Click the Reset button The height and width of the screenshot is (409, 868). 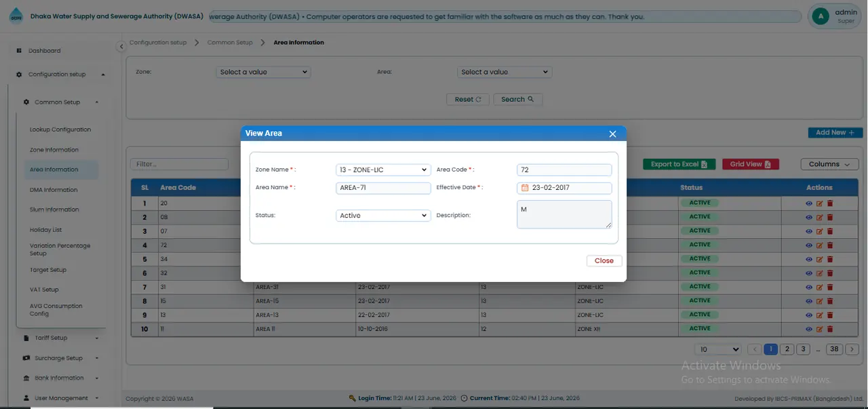pos(468,99)
